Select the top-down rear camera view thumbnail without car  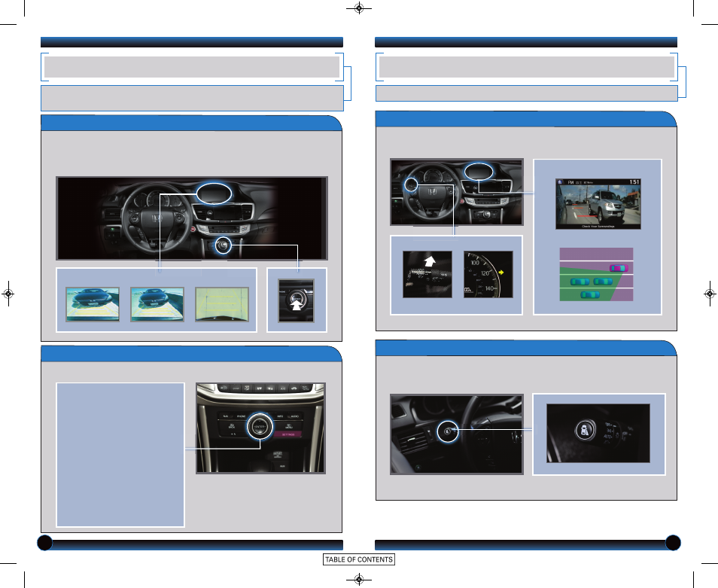[222, 304]
